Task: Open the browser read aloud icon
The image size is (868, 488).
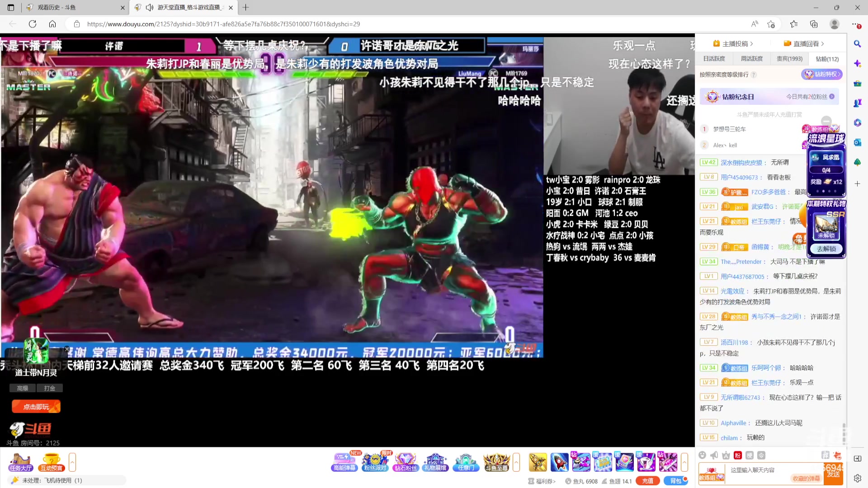Action: (755, 24)
